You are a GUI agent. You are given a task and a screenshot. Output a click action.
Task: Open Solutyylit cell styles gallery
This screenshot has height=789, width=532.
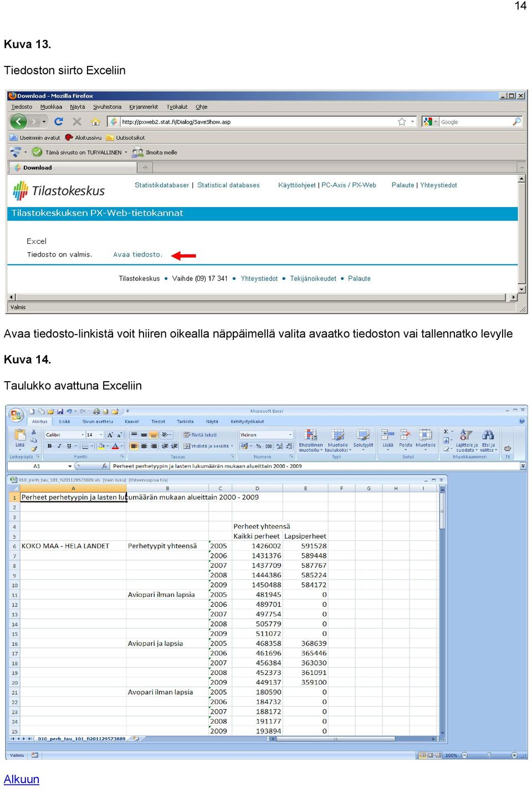coord(363,439)
